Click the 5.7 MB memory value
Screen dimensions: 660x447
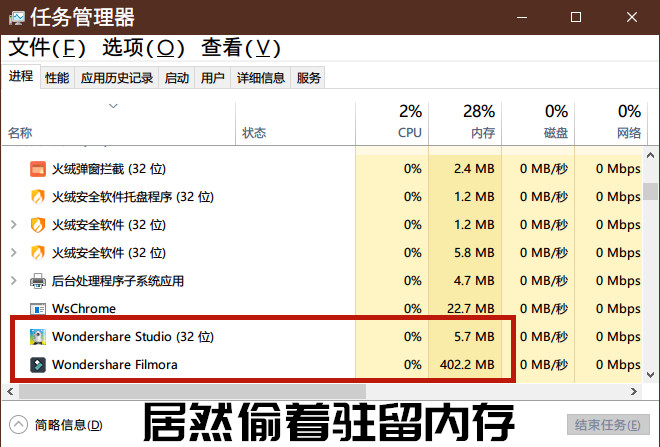point(474,337)
